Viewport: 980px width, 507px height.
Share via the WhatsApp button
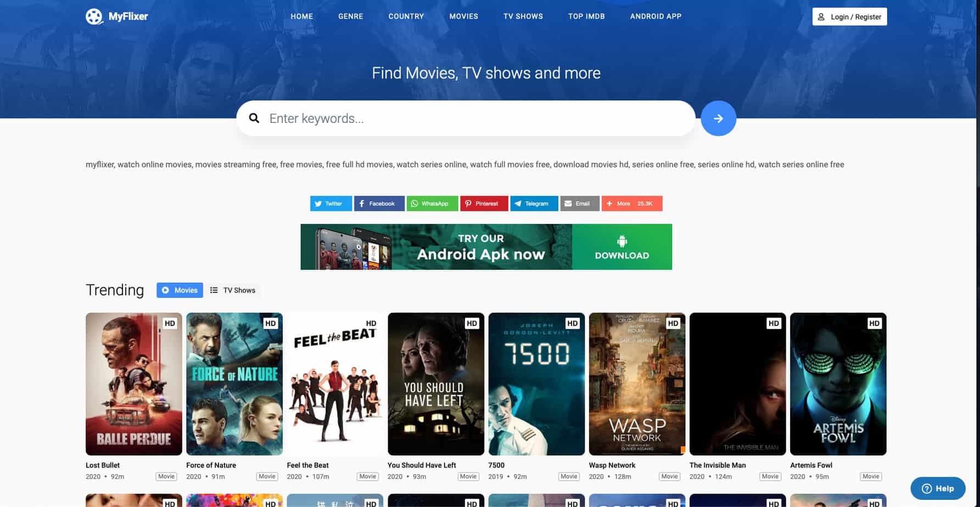click(x=432, y=204)
